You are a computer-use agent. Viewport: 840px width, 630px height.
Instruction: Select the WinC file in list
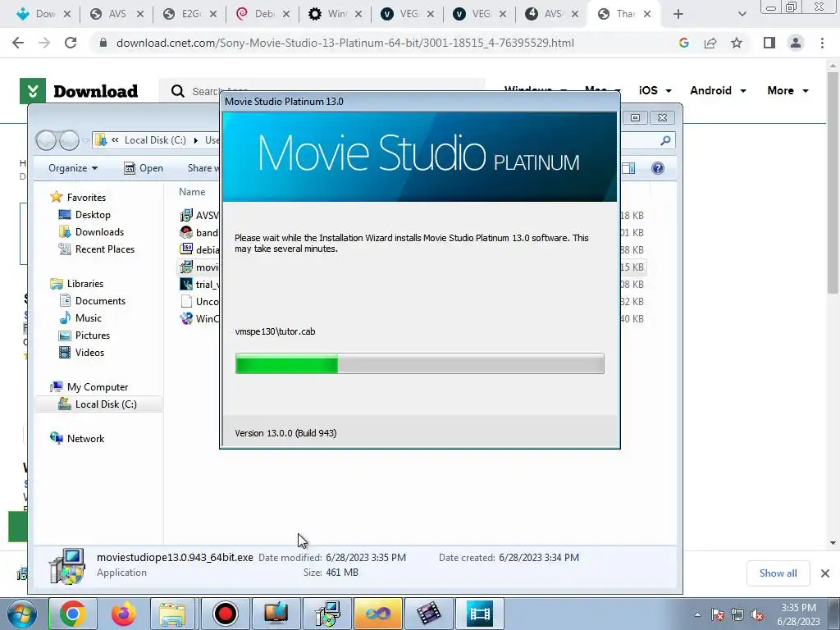pyautogui.click(x=200, y=319)
